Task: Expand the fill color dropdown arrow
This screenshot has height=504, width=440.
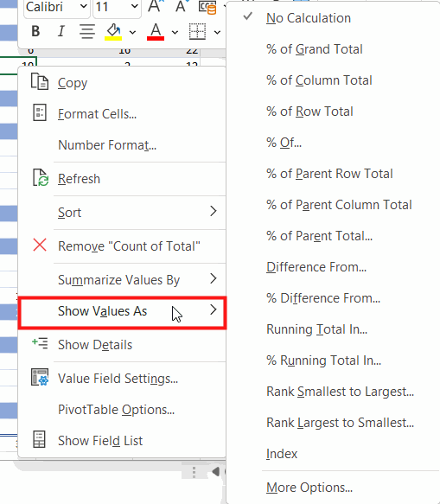Action: [132, 32]
